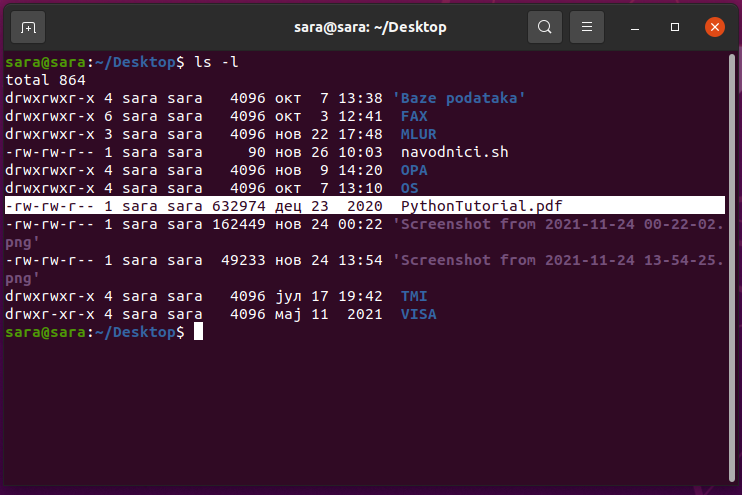
Task: Click file size 162449
Action: (238, 224)
